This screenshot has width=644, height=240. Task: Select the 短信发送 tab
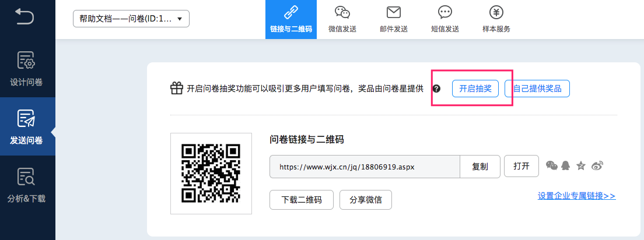point(444,19)
